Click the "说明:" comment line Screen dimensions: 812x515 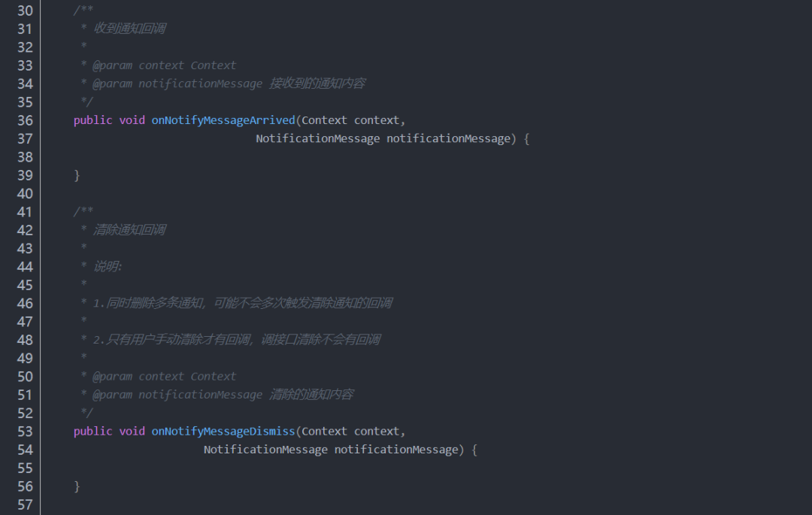coord(108,267)
